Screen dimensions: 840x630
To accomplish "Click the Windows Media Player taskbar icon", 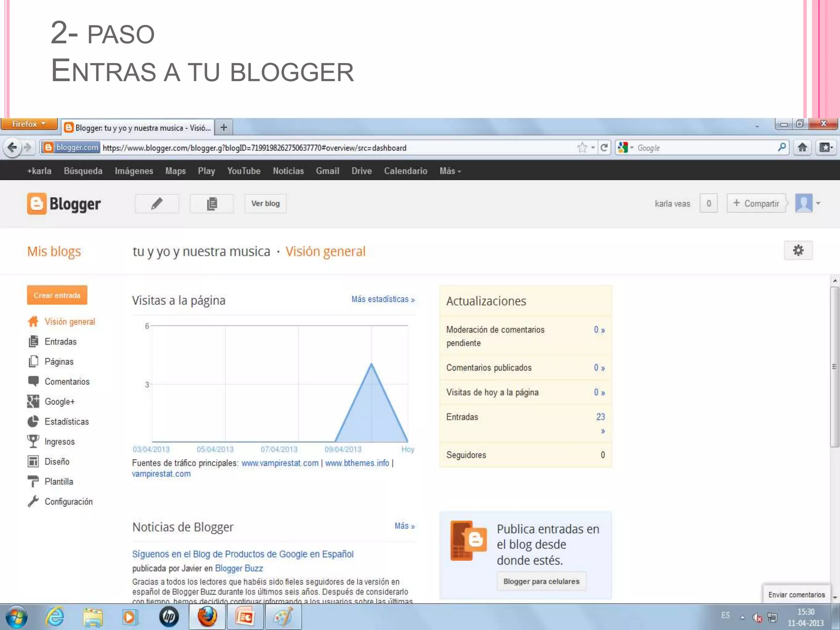I will [130, 617].
